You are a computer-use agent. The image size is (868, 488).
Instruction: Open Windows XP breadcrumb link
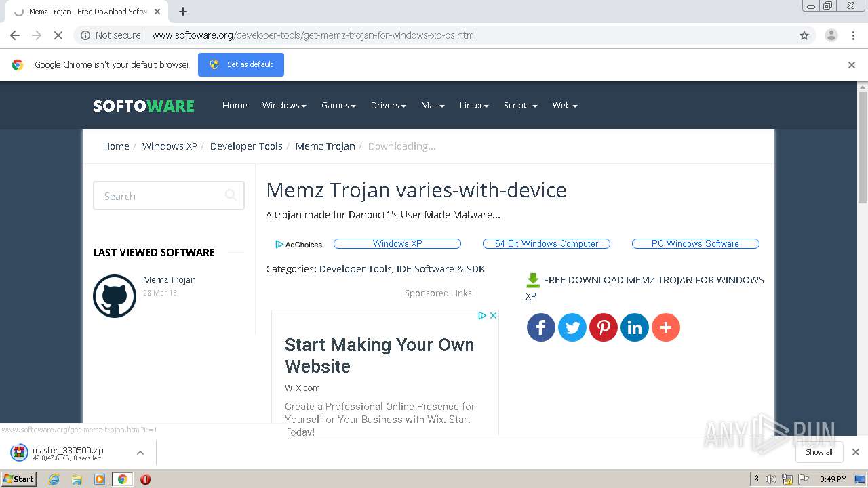click(x=170, y=146)
